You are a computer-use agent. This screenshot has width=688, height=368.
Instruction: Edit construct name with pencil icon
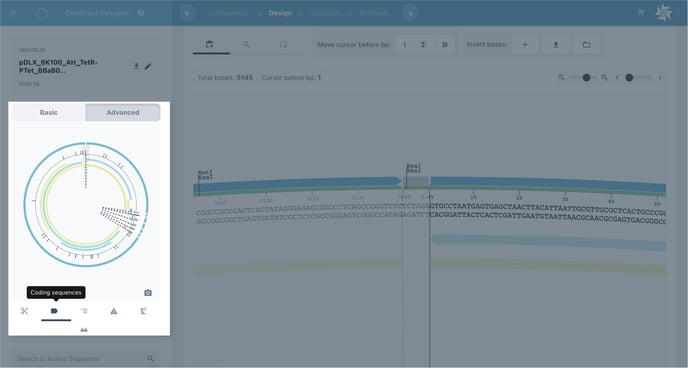click(148, 66)
